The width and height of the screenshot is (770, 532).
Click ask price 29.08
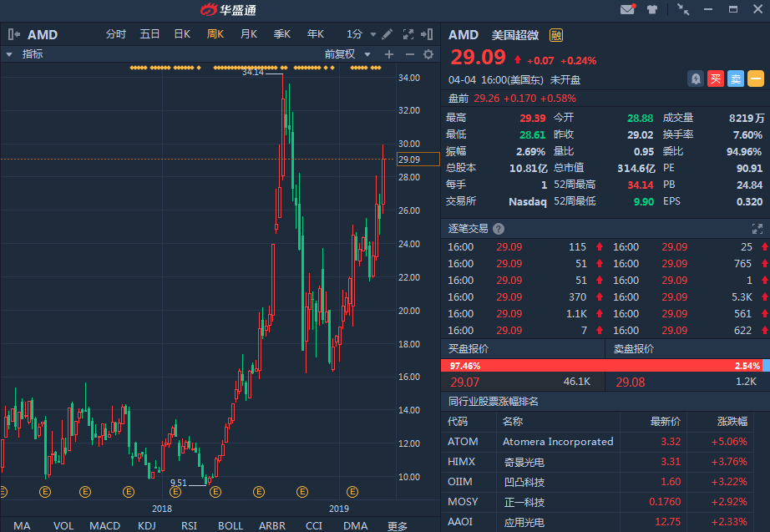pos(630,382)
